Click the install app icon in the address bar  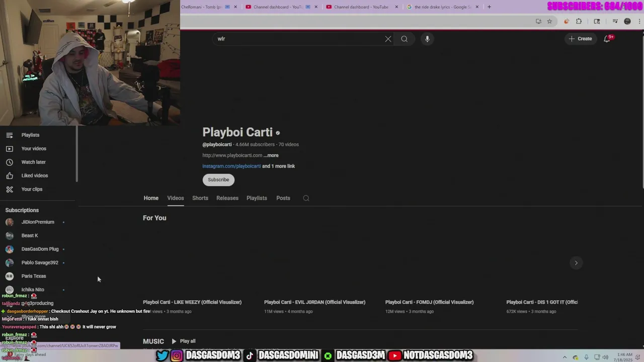point(538,21)
